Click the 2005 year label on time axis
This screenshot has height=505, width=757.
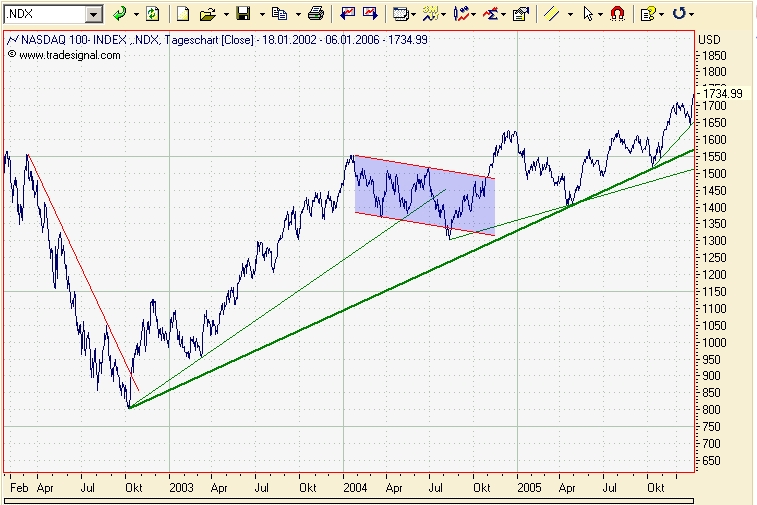529,488
